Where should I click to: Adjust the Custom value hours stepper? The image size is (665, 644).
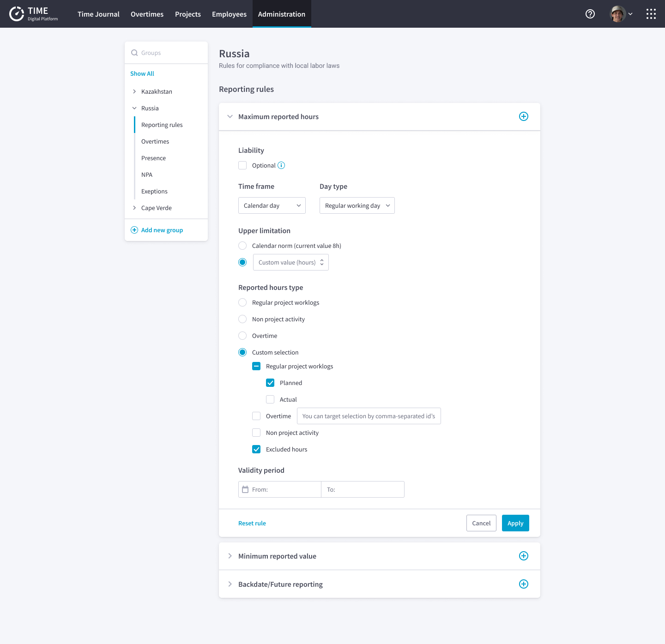(322, 262)
